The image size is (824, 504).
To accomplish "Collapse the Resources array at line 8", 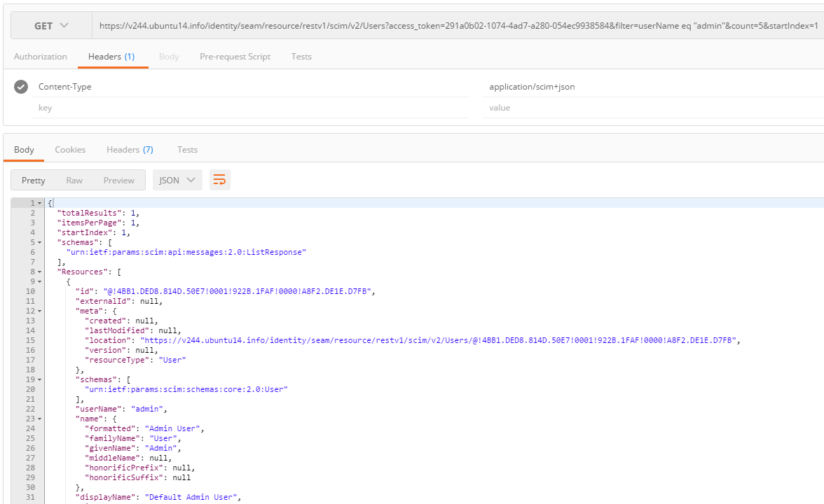I will click(x=40, y=272).
